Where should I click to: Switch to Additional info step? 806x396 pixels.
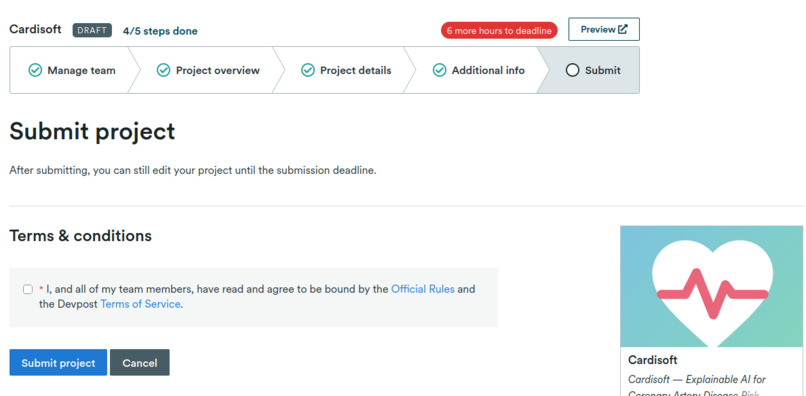(x=478, y=70)
